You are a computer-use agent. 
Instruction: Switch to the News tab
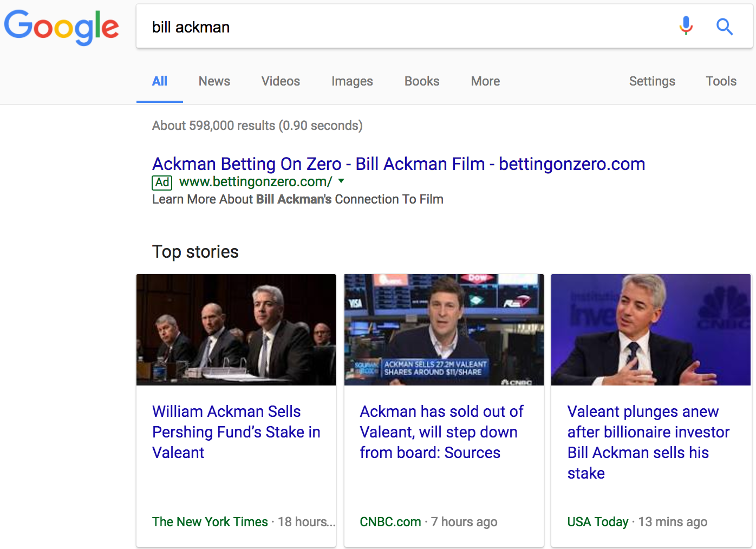(214, 81)
